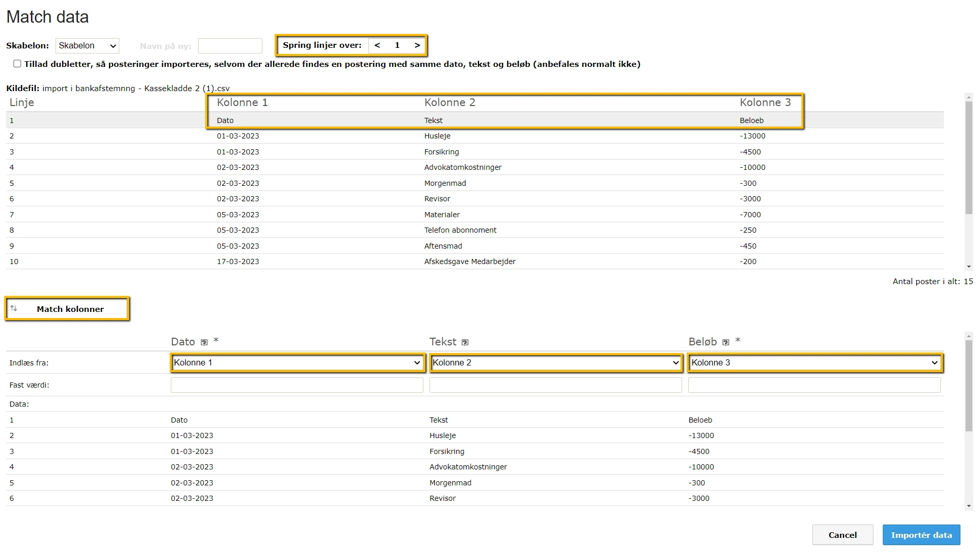This screenshot has height=559, width=980.
Task: Click the Match kolonner button
Action: (70, 309)
